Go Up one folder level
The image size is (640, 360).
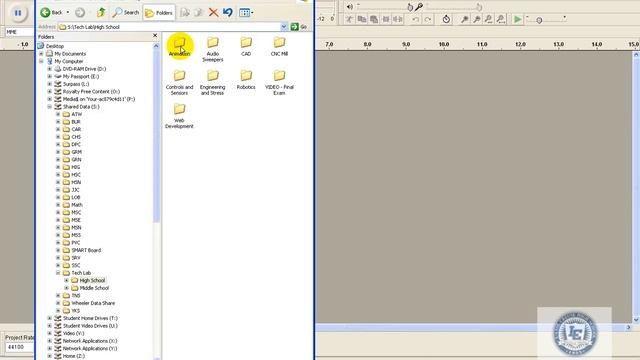(101, 13)
